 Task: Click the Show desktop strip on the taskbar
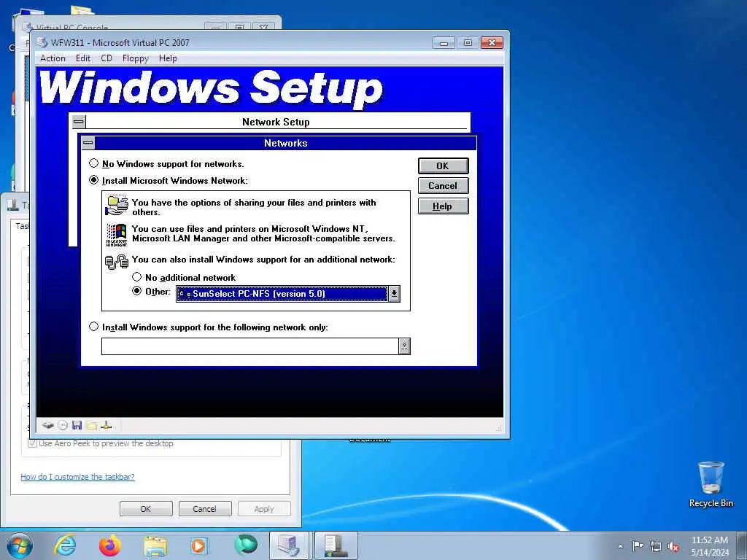click(742, 545)
